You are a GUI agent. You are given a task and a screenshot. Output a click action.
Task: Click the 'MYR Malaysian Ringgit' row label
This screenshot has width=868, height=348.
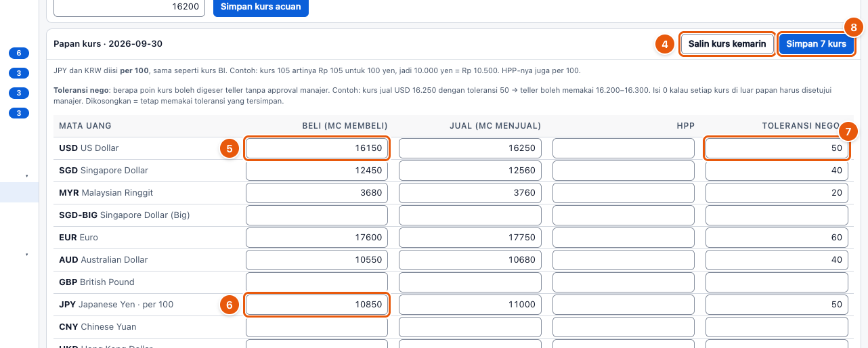tap(106, 193)
